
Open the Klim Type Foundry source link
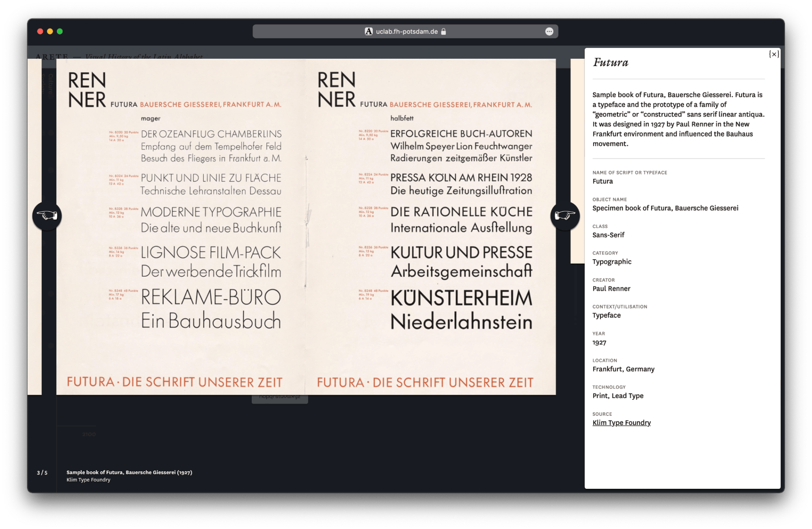pyautogui.click(x=621, y=423)
